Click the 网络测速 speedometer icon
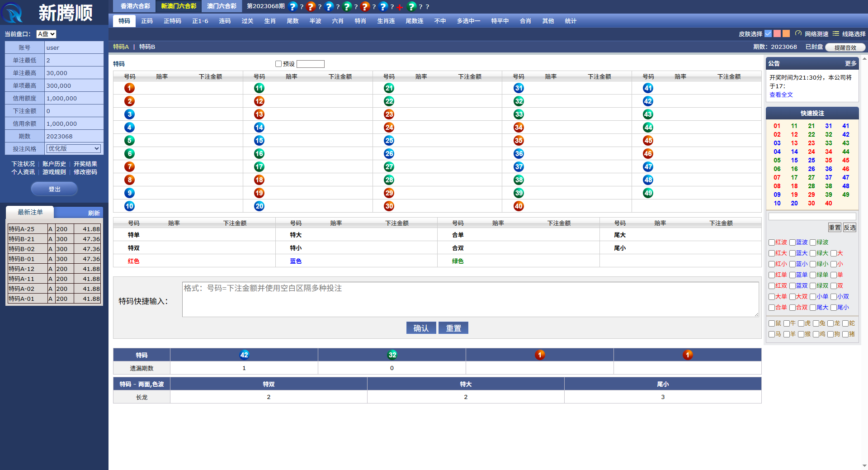868x470 pixels. 798,33
